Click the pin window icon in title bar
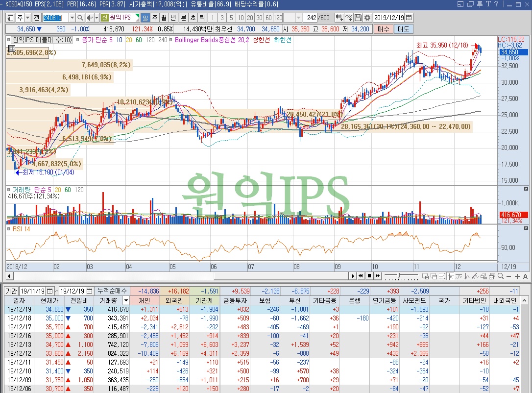 coord(480,4)
